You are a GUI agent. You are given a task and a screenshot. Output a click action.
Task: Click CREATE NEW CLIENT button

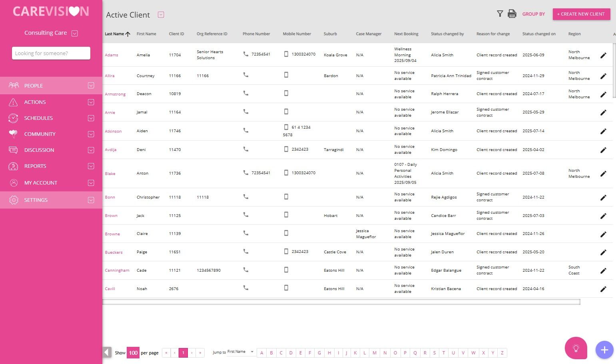581,14
